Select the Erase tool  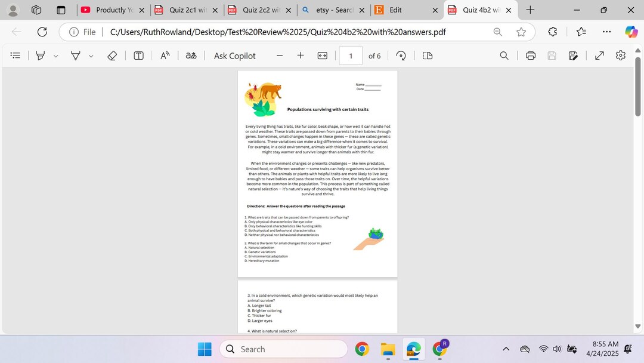tap(113, 55)
